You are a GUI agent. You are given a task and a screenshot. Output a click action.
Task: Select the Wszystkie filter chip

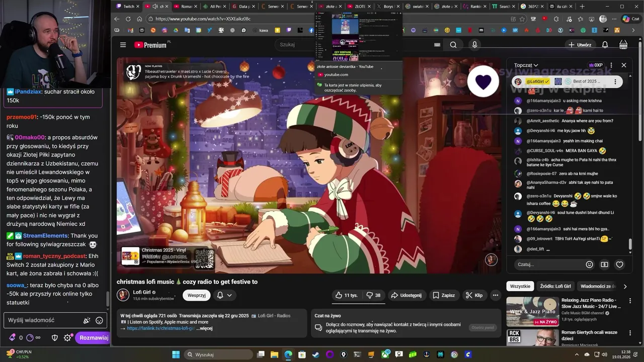point(520,286)
